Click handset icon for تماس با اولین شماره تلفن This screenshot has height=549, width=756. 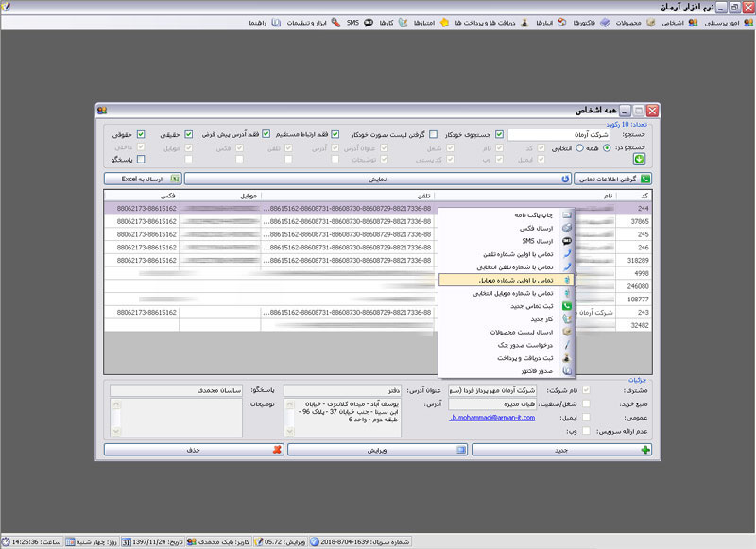click(x=566, y=254)
